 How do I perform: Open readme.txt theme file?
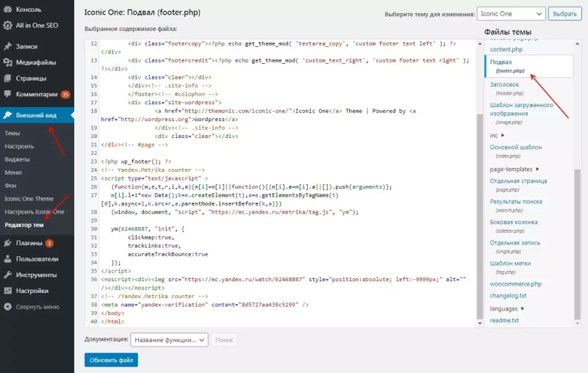coord(504,321)
